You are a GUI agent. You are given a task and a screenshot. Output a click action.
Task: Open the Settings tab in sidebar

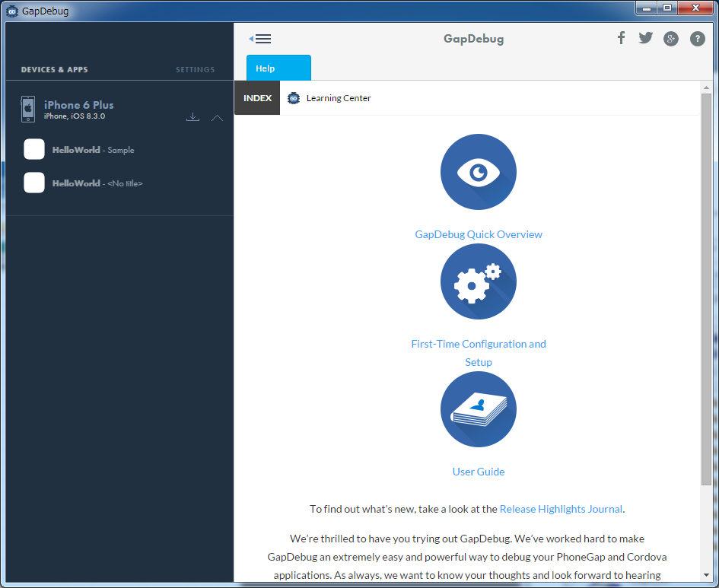click(x=195, y=70)
